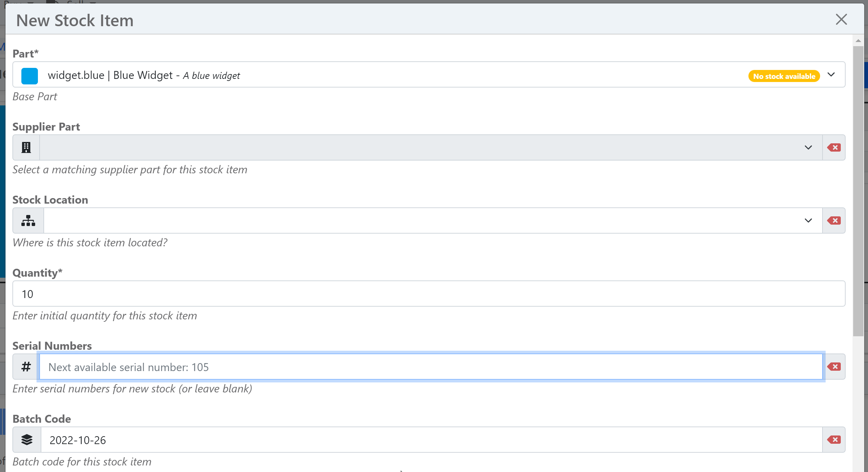868x472 pixels.
Task: Close the New Stock Item dialog
Action: [x=841, y=20]
